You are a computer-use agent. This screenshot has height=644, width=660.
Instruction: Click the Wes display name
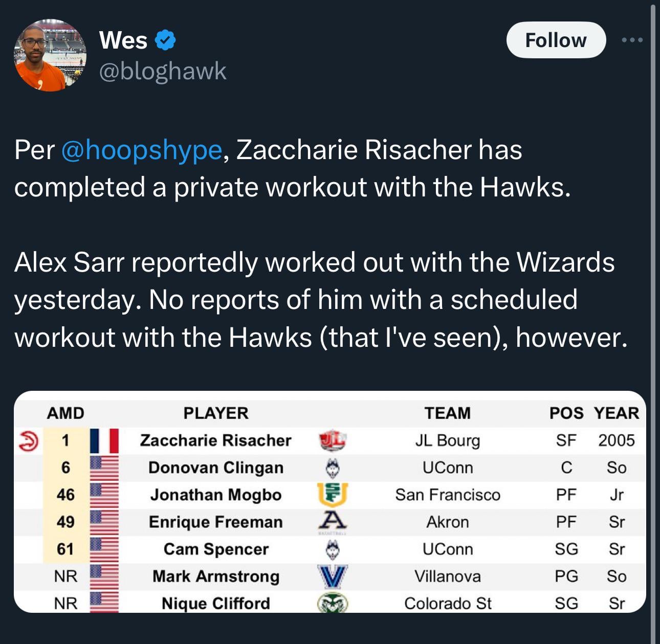(x=123, y=40)
